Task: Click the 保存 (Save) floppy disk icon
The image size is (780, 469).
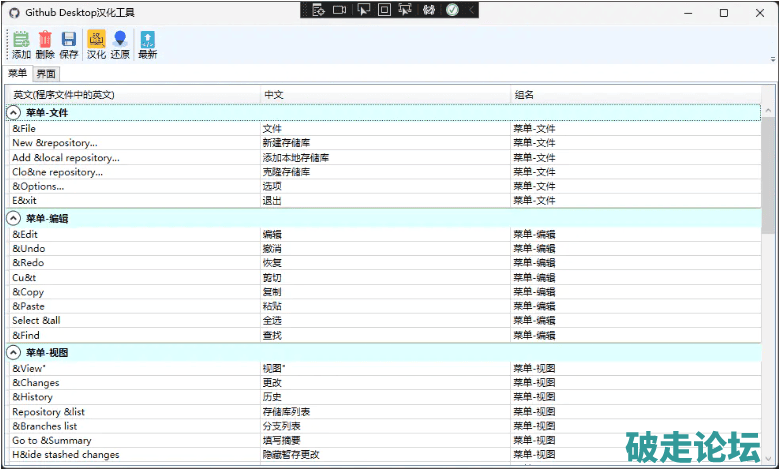Action: tap(69, 40)
